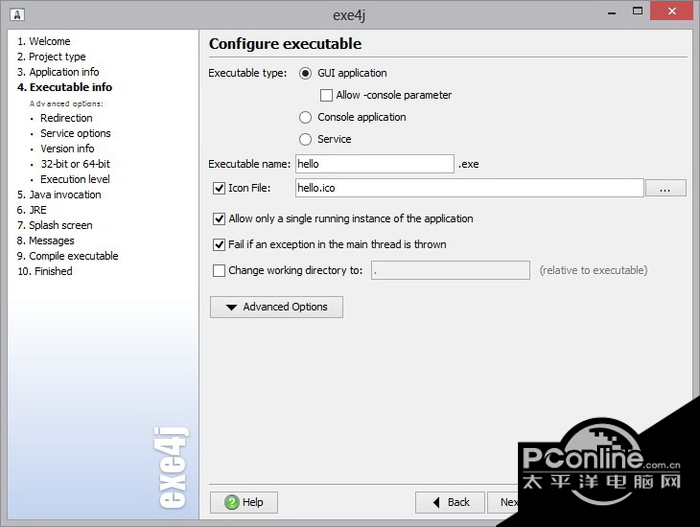This screenshot has height=527, width=700.
Task: Click the green Help question mark icon
Action: tap(232, 502)
